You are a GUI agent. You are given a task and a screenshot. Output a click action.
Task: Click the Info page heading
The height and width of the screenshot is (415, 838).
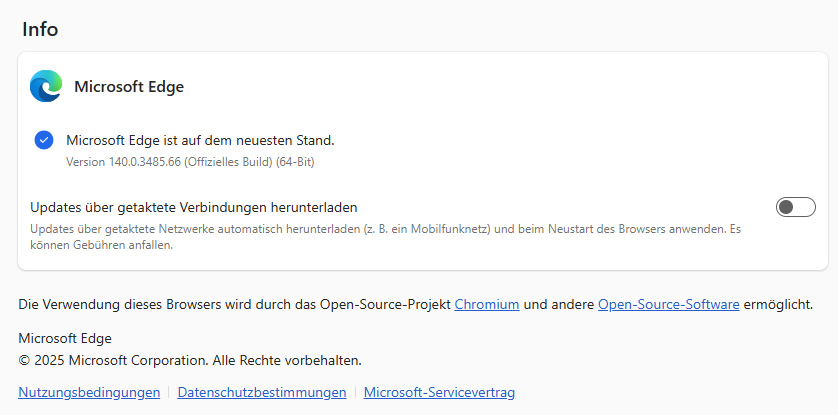[40, 29]
